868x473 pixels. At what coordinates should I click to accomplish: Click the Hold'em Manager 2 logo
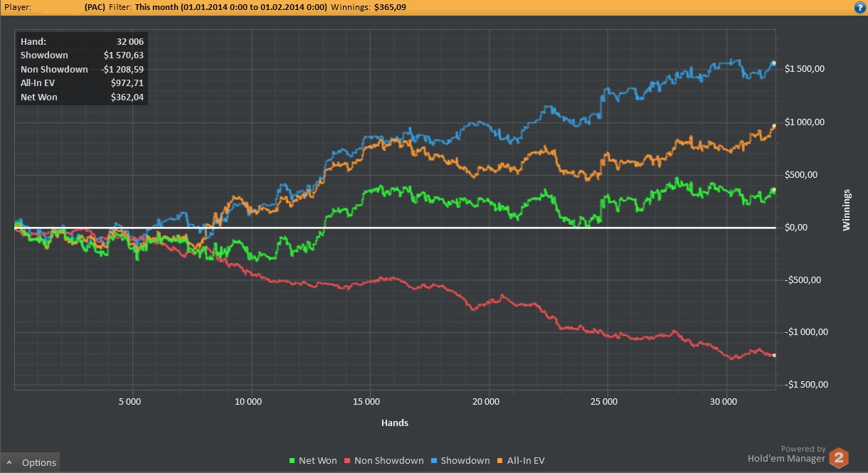click(x=840, y=457)
